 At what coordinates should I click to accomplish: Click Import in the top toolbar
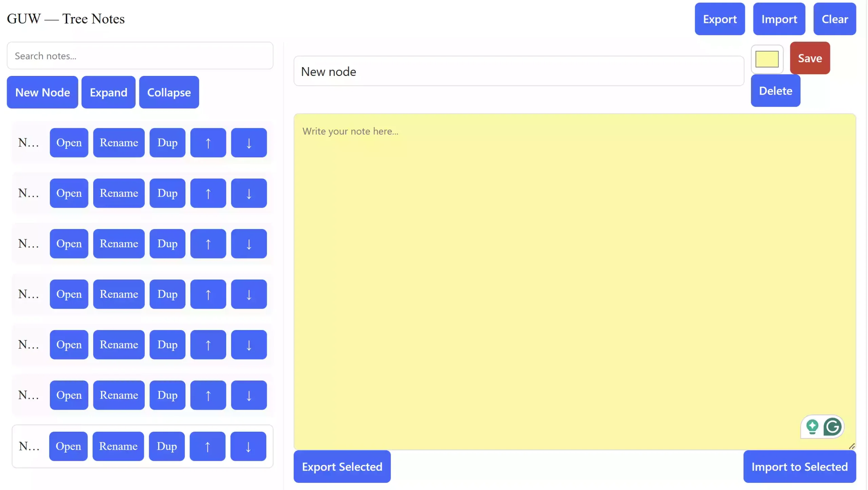pyautogui.click(x=779, y=19)
